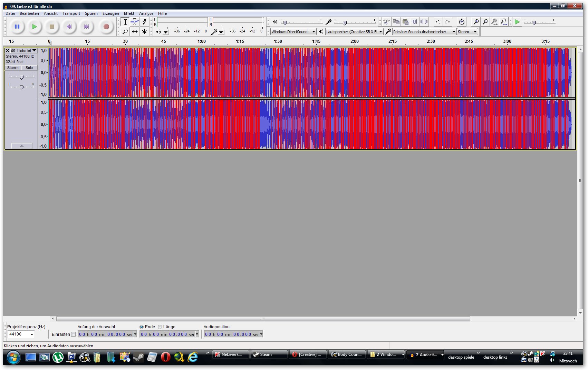Click the Copy icon in edit toolbar

tap(396, 22)
